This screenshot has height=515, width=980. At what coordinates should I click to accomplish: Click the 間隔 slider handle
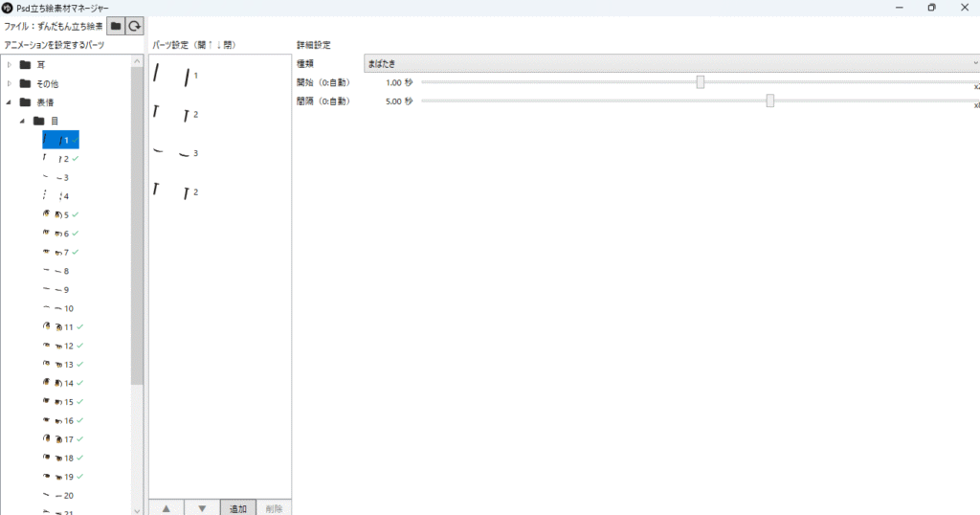click(770, 101)
